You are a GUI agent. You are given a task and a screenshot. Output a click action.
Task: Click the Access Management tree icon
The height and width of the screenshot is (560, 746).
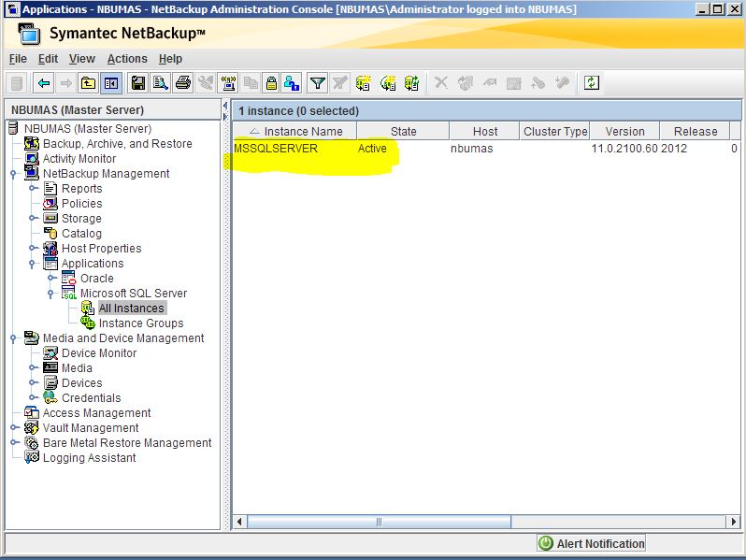tap(32, 412)
